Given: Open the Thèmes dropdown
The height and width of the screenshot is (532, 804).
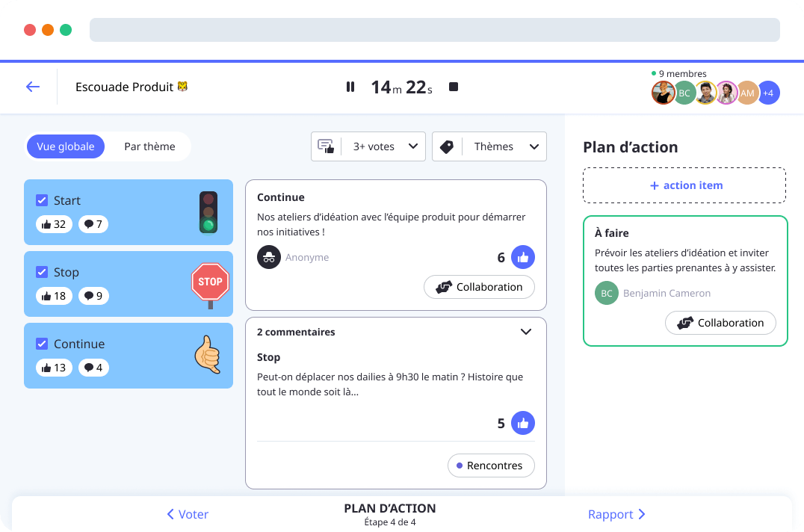Looking at the screenshot, I should 534,146.
